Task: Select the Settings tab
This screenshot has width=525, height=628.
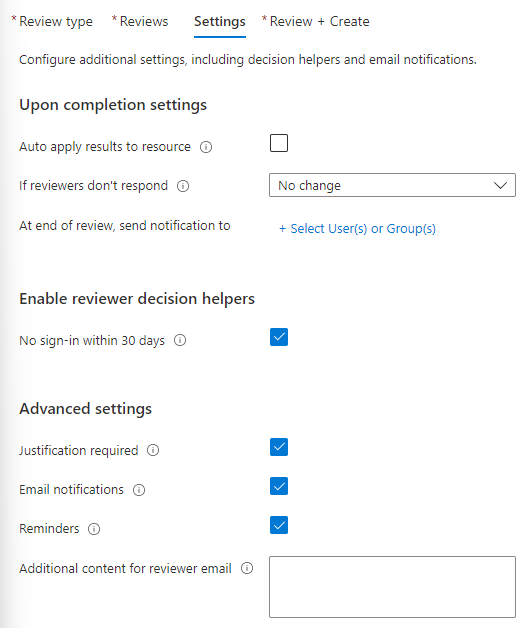Action: (220, 21)
